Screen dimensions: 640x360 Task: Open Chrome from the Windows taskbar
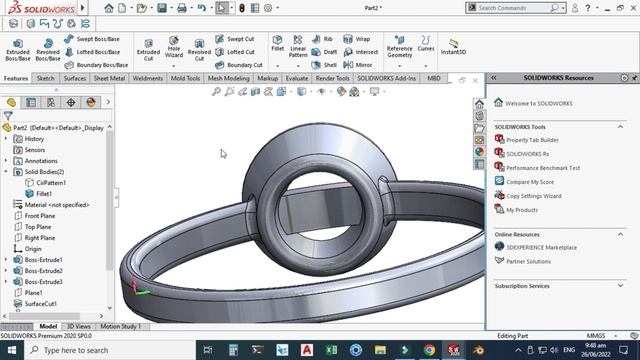tap(429, 350)
